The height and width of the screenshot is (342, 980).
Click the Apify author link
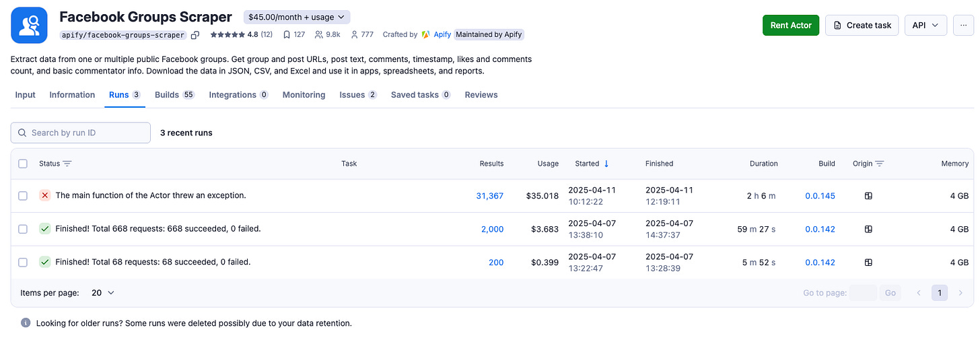[x=442, y=34]
